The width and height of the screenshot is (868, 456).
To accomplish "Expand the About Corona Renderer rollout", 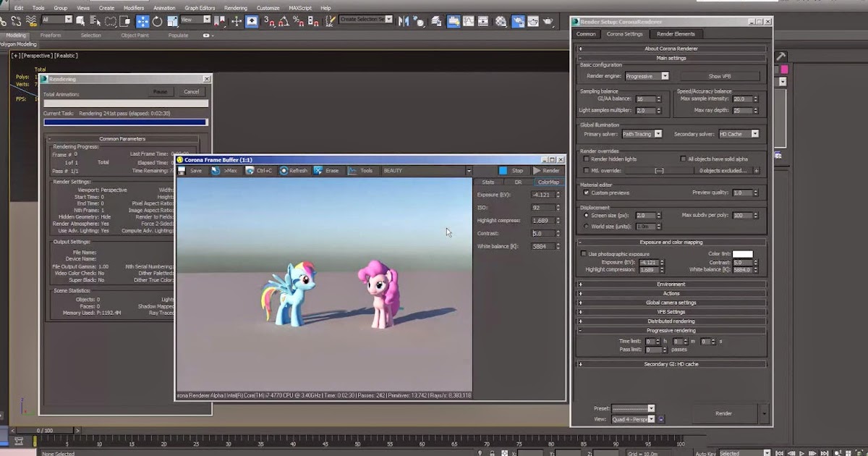I will click(x=671, y=48).
